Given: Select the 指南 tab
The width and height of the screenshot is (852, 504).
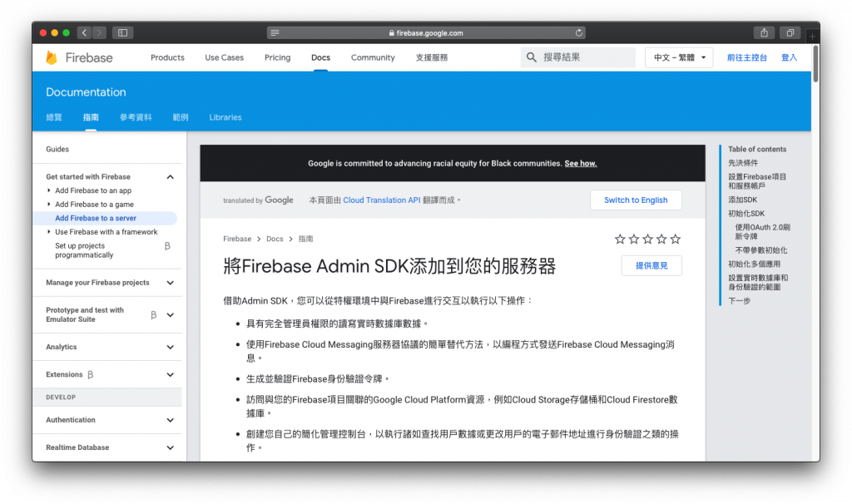Looking at the screenshot, I should (x=91, y=117).
